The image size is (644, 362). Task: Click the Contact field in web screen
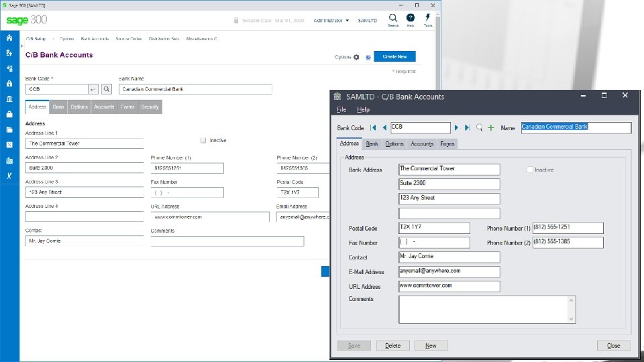tap(85, 241)
